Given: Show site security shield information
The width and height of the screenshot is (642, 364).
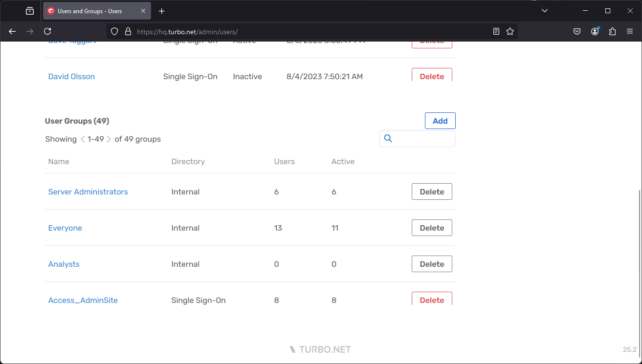Looking at the screenshot, I should point(114,31).
